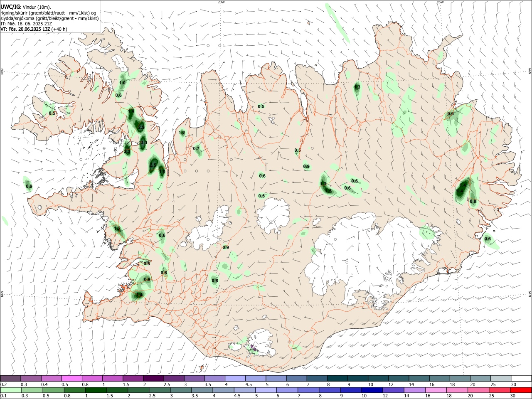532x399 pixels.
Task: Click the 25 label under the top legend row
Action: [493, 384]
